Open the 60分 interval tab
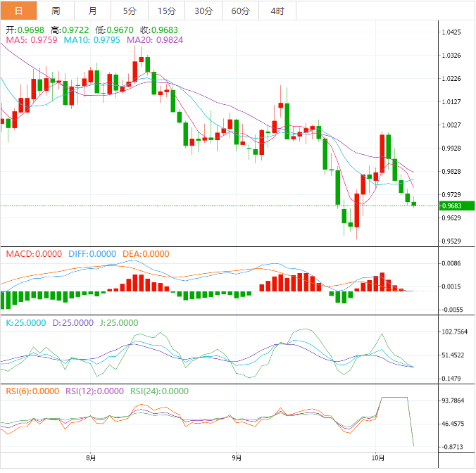 240,11
